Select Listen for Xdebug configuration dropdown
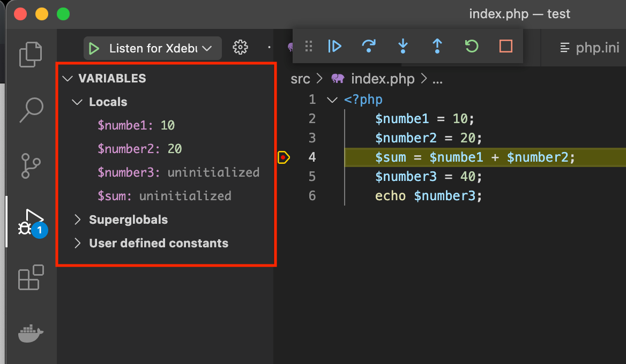The height and width of the screenshot is (364, 626). 153,48
